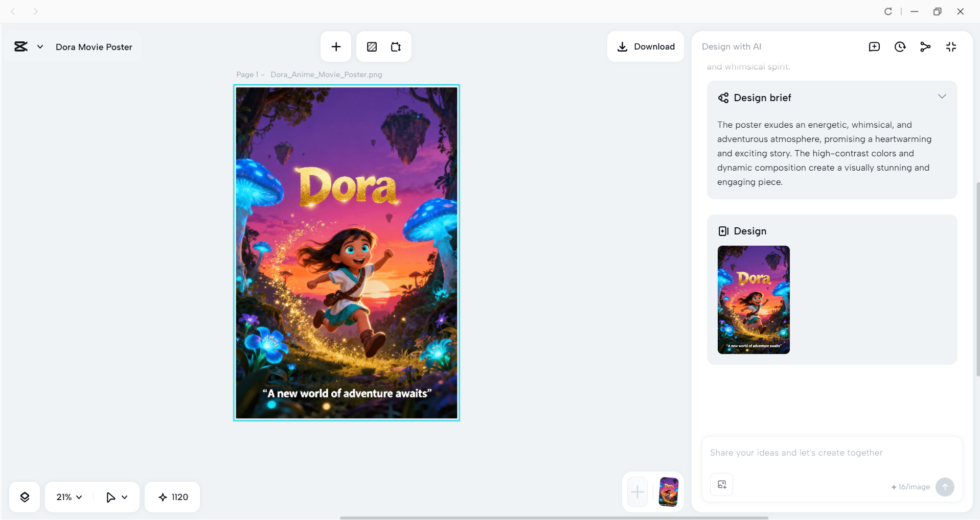980x520 pixels.
Task: Add a new page with the plus button
Action: [x=636, y=491]
